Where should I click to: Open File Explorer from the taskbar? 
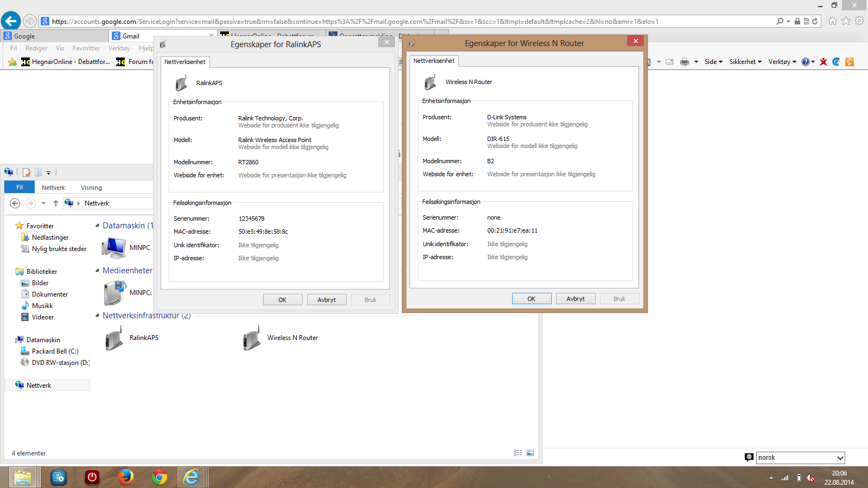[23, 477]
